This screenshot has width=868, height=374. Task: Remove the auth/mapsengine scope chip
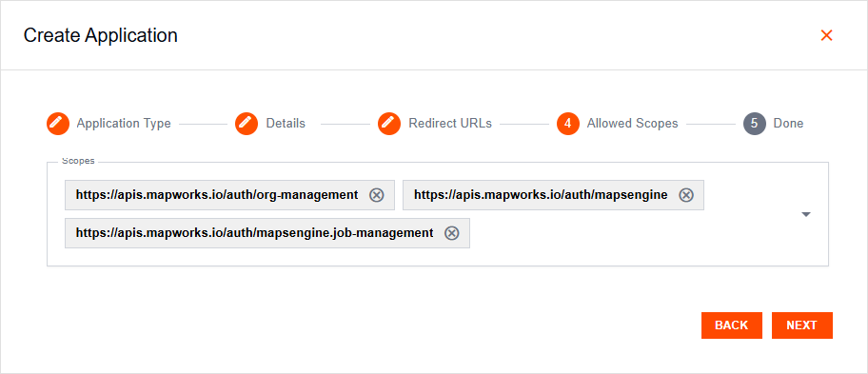coord(686,195)
